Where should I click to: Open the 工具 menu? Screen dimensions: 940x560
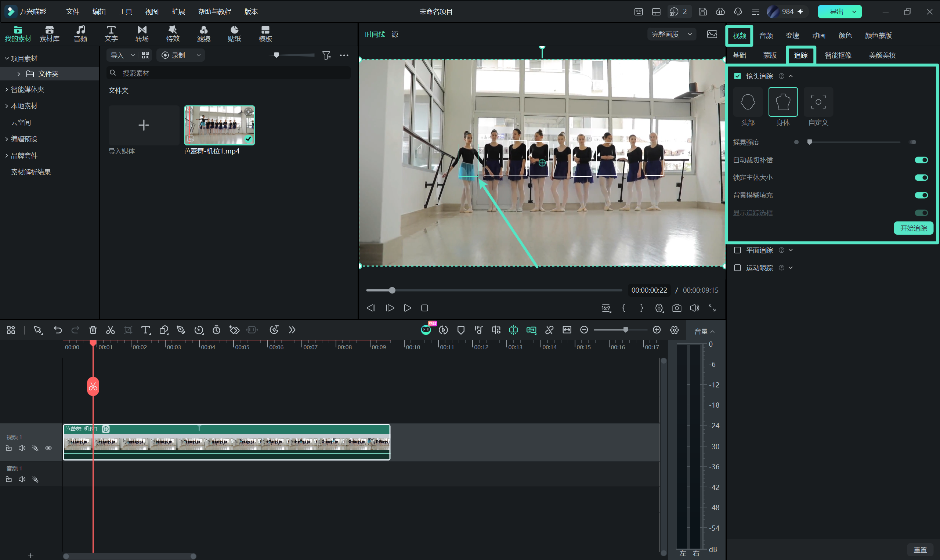point(125,12)
